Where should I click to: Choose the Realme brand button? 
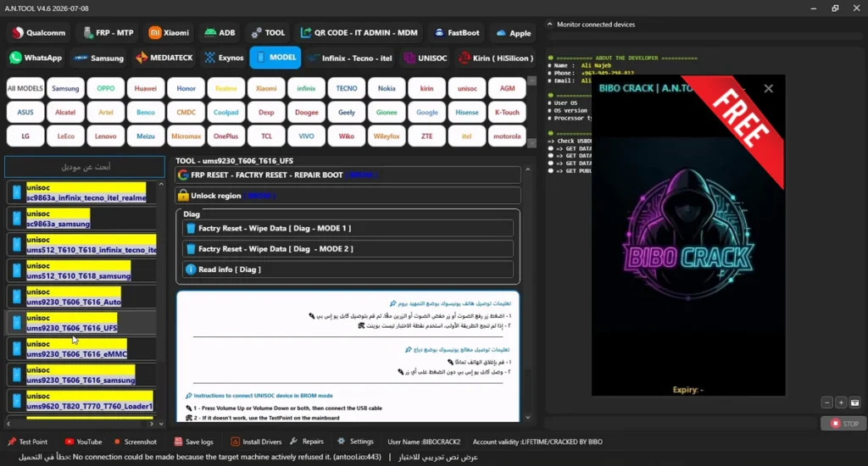tap(225, 89)
